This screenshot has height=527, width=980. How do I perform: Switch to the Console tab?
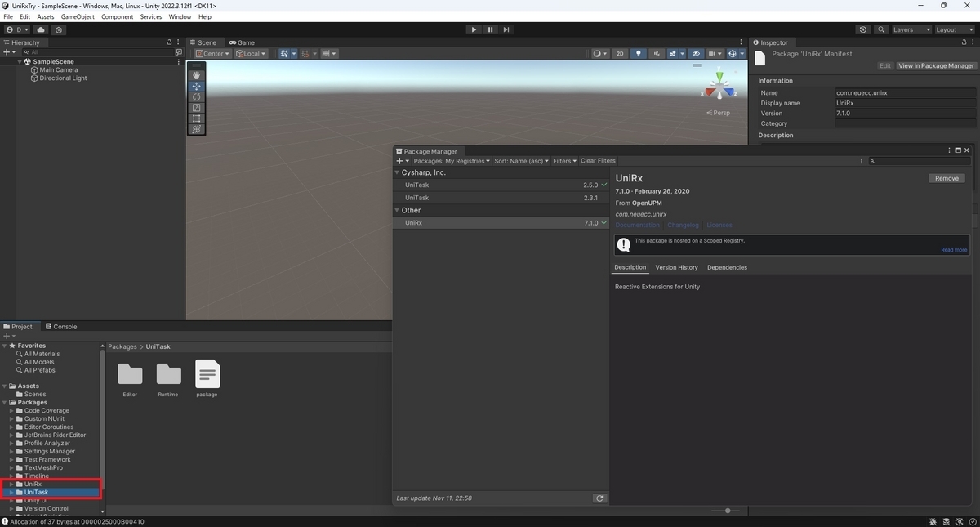coord(60,327)
